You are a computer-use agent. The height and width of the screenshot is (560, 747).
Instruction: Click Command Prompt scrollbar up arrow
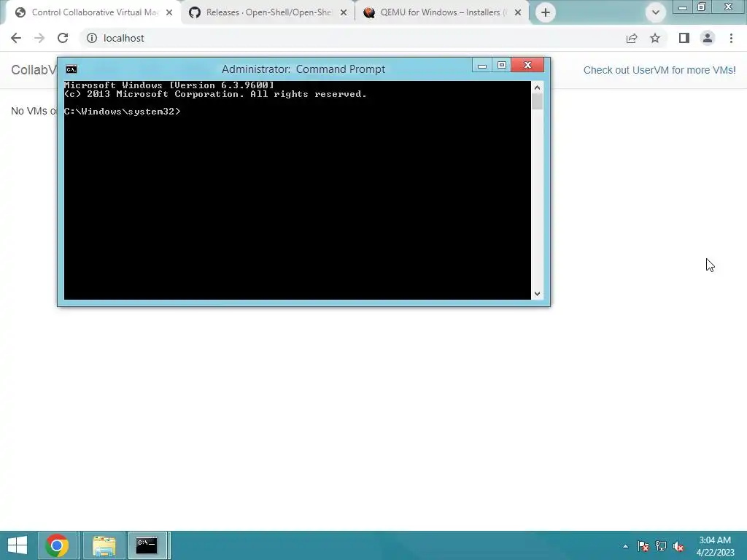click(x=537, y=87)
